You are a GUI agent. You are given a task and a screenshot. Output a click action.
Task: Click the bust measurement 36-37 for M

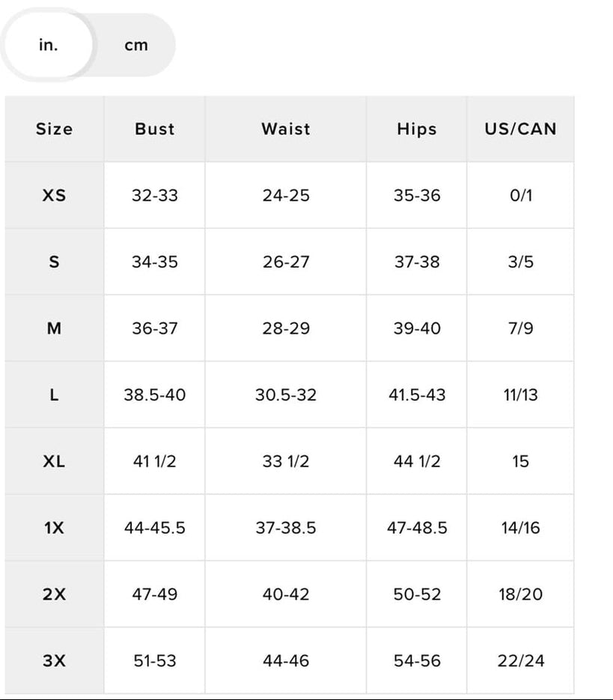(154, 328)
